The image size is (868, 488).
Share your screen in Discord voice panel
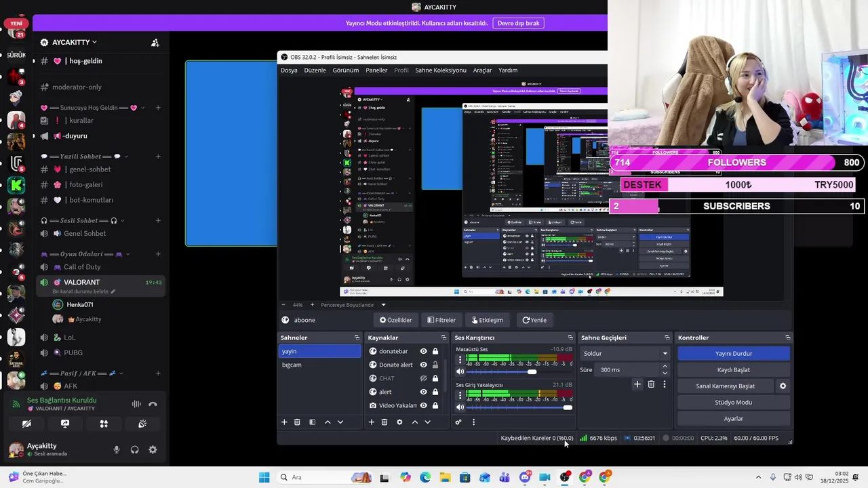pyautogui.click(x=65, y=424)
